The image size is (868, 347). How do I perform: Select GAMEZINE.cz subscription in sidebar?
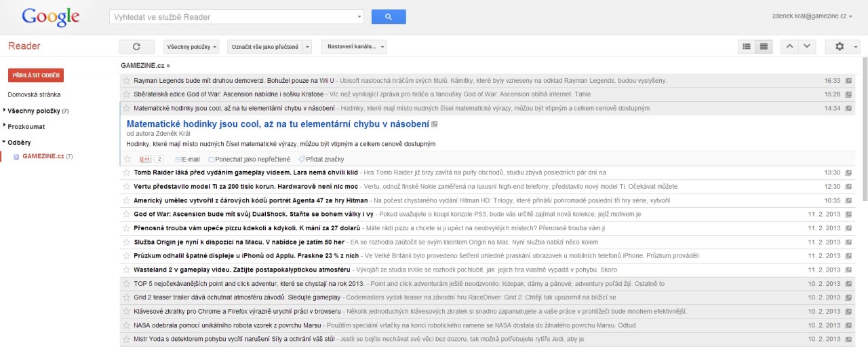pos(43,156)
